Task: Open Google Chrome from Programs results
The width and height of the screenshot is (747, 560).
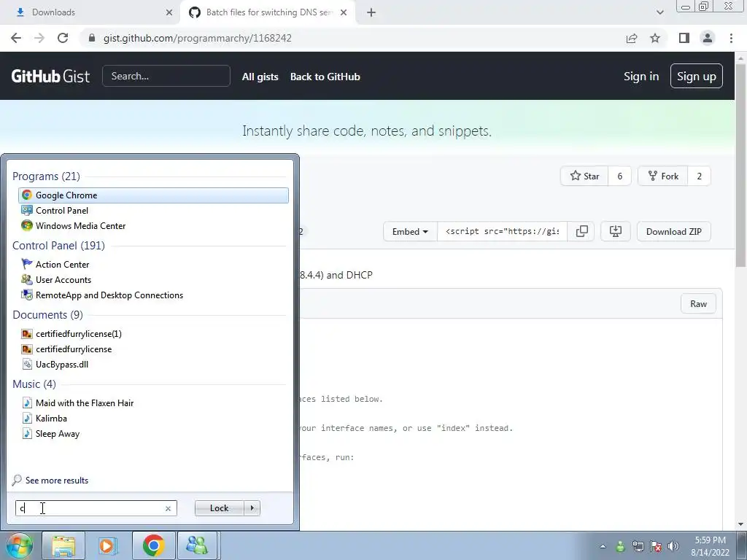Action: (153, 195)
